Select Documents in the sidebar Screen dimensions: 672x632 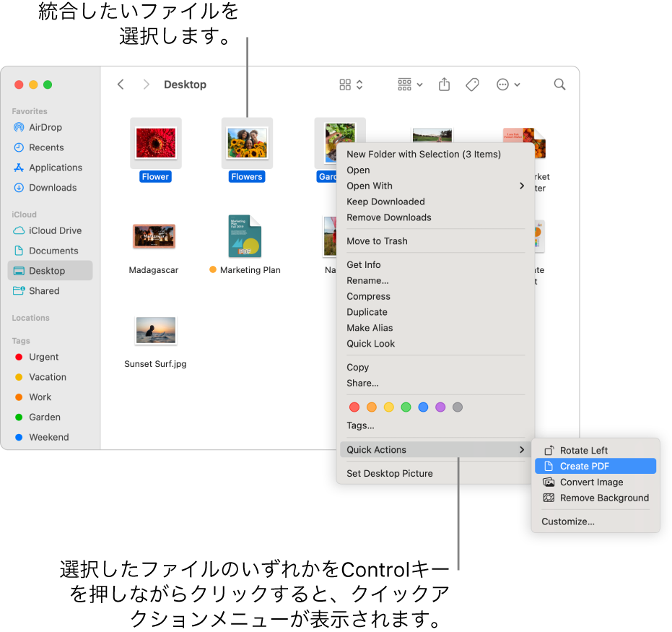click(x=50, y=251)
